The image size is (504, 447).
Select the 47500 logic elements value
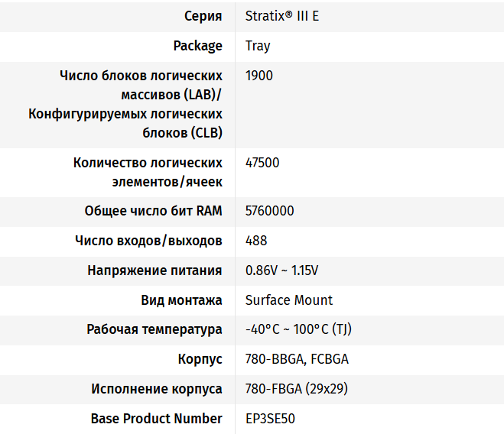point(262,163)
